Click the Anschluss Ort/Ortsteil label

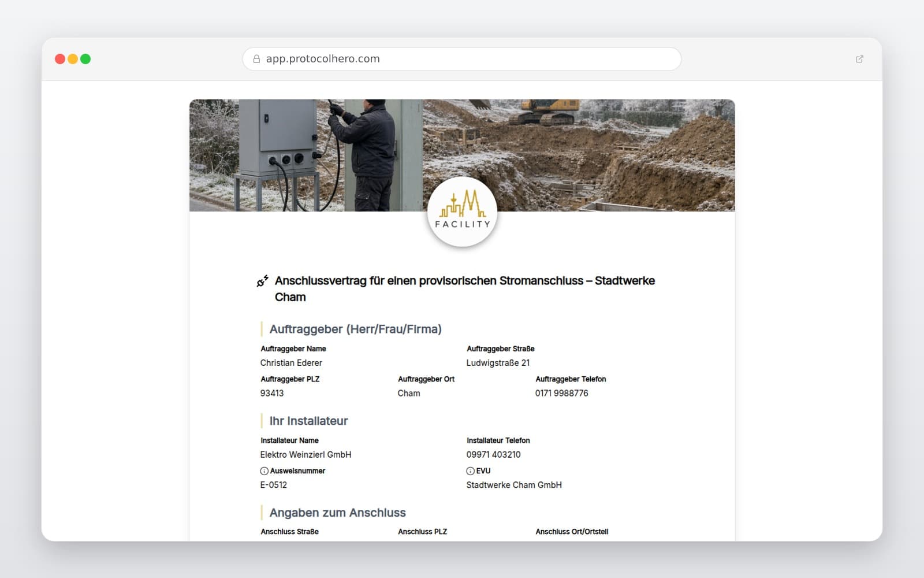tap(572, 532)
